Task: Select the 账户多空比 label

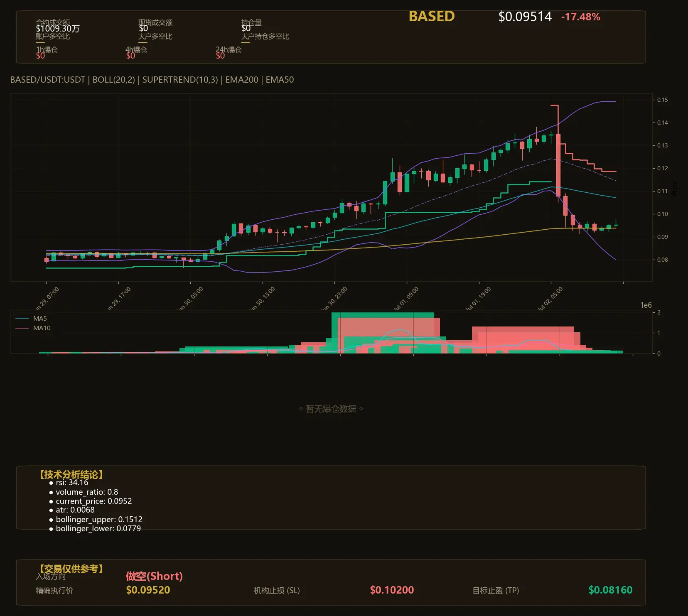Action: (53, 36)
